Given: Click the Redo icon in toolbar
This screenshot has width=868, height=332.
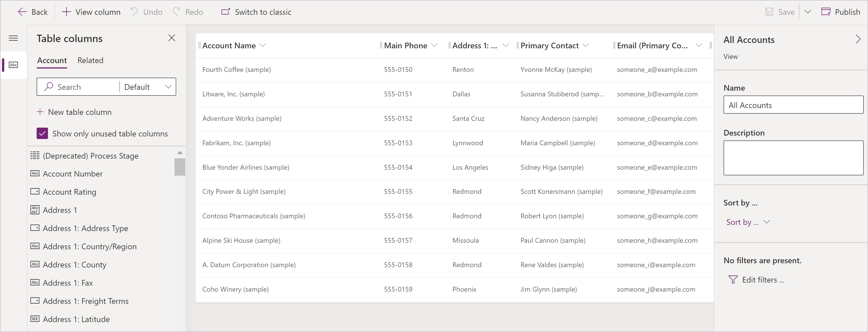Looking at the screenshot, I should pos(179,11).
